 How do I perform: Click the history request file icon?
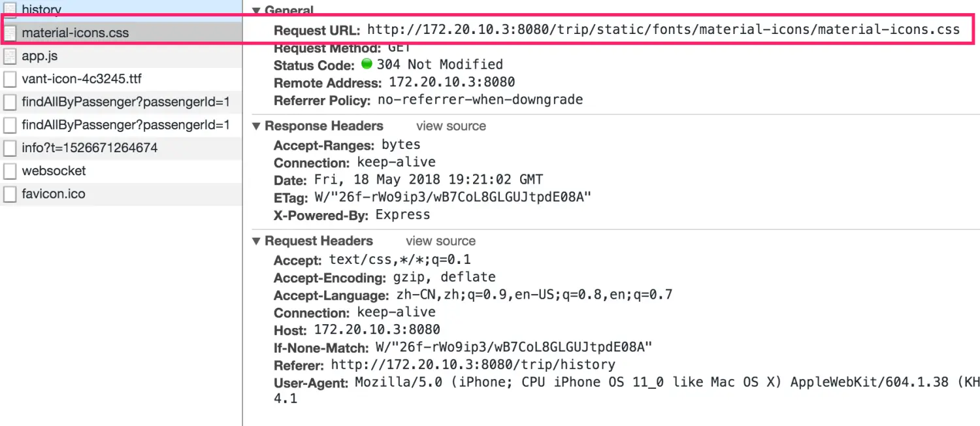click(x=10, y=9)
